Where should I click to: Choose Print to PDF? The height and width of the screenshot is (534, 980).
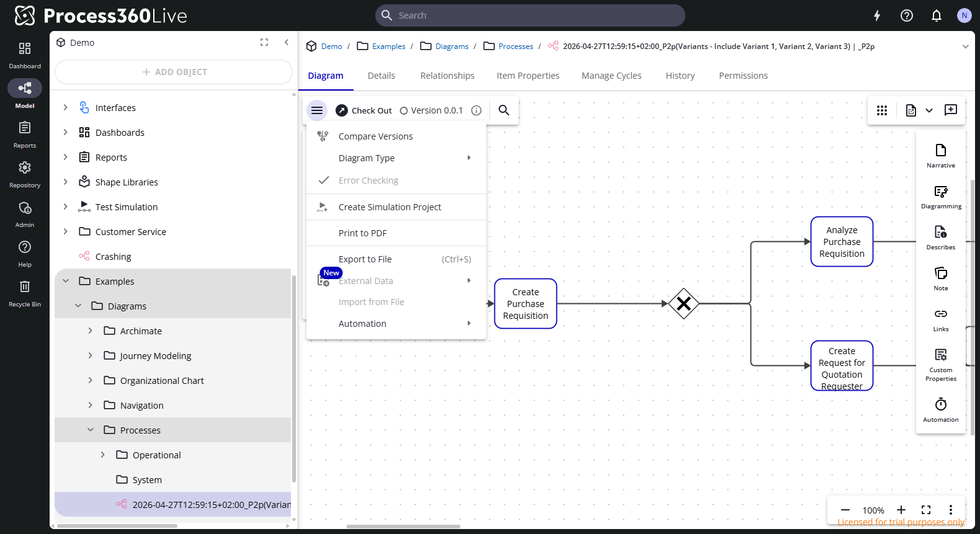(396, 233)
